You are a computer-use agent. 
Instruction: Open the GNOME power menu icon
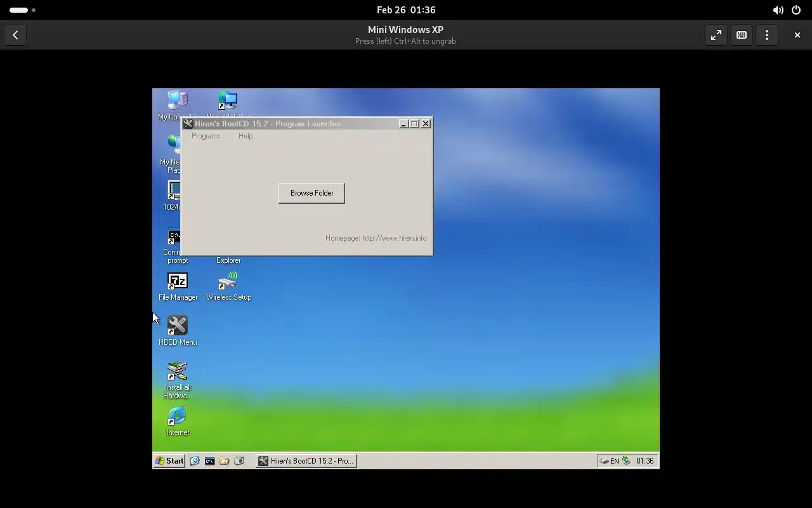coord(797,10)
